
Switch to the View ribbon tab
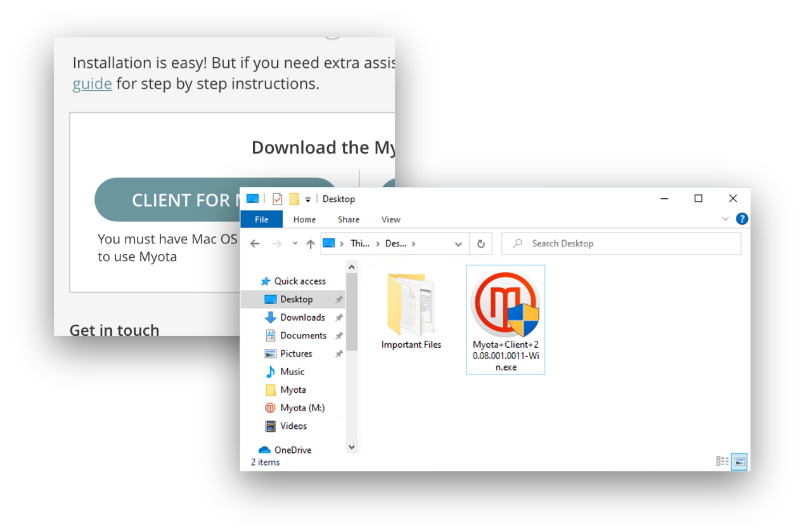click(x=391, y=219)
